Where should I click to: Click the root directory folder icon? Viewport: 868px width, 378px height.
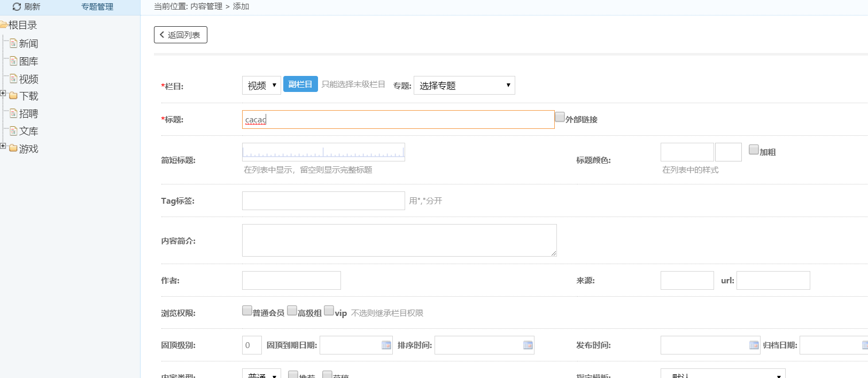tap(3, 25)
